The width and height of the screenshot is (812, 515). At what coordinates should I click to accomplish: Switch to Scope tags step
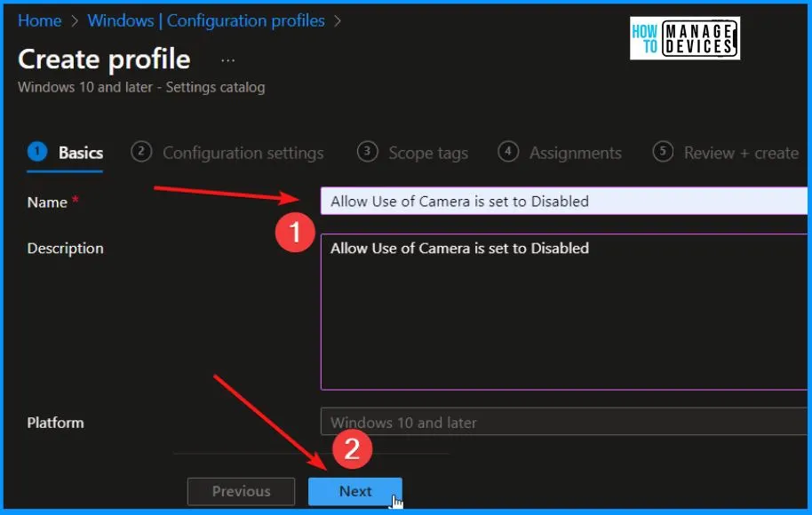click(413, 153)
